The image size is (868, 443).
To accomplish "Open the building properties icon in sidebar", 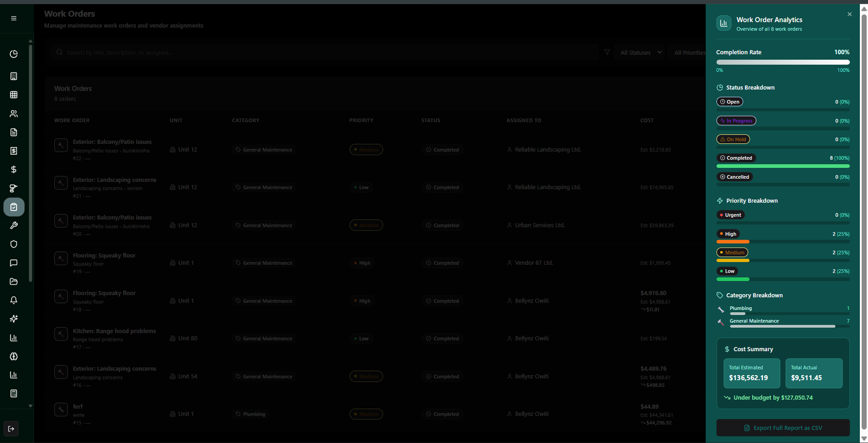I will [14, 77].
